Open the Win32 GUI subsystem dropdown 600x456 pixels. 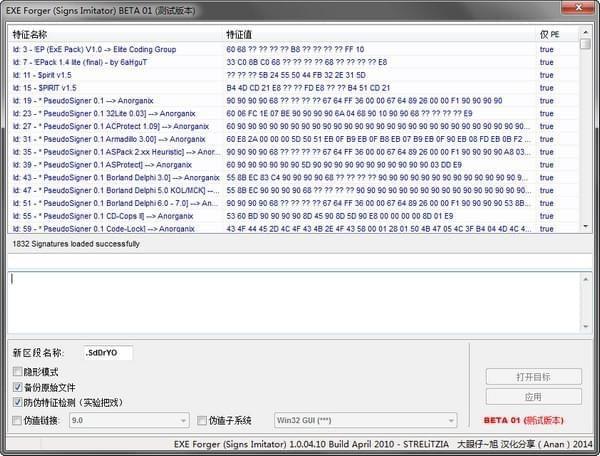coord(365,420)
